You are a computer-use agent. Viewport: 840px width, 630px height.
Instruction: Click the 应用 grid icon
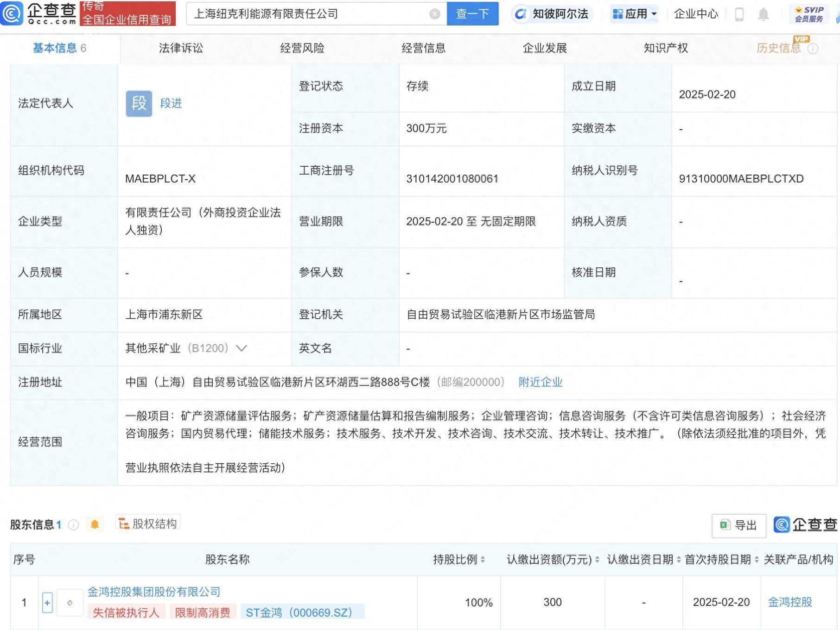(x=617, y=14)
